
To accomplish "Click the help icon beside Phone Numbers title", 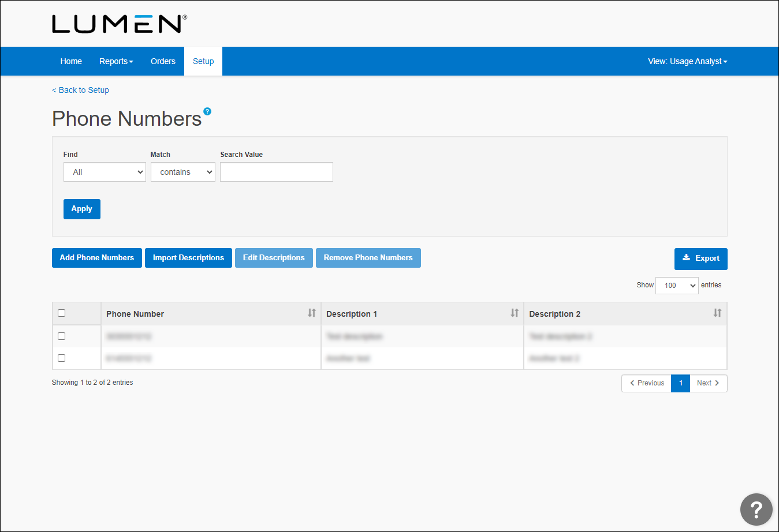I will tap(207, 111).
